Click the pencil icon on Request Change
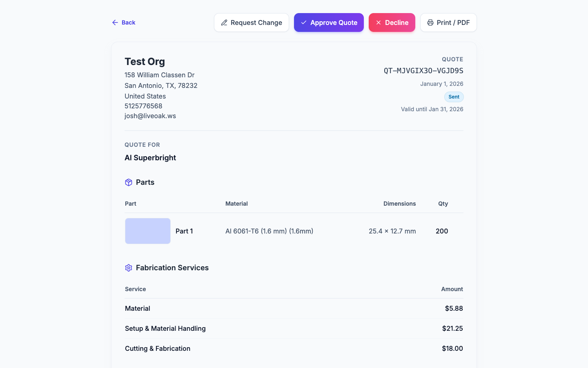This screenshot has height=368, width=588. pos(224,23)
